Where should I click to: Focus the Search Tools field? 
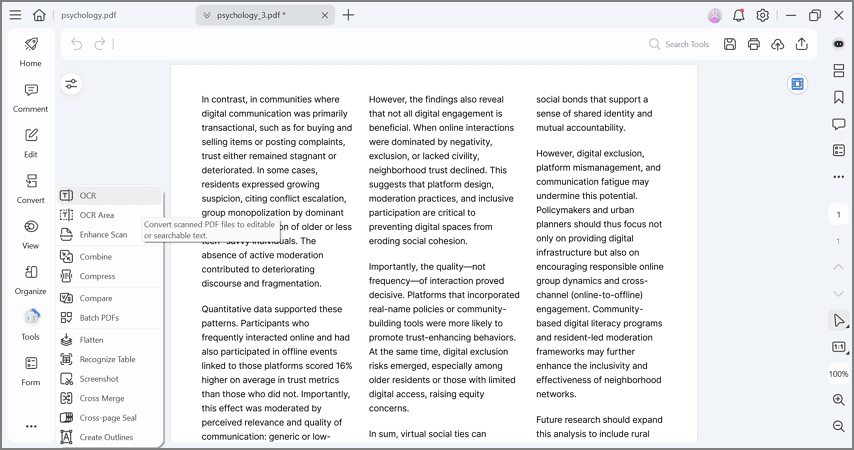(x=679, y=44)
